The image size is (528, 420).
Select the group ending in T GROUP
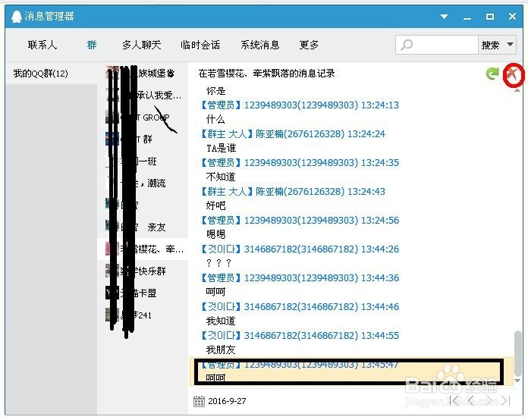(143, 118)
